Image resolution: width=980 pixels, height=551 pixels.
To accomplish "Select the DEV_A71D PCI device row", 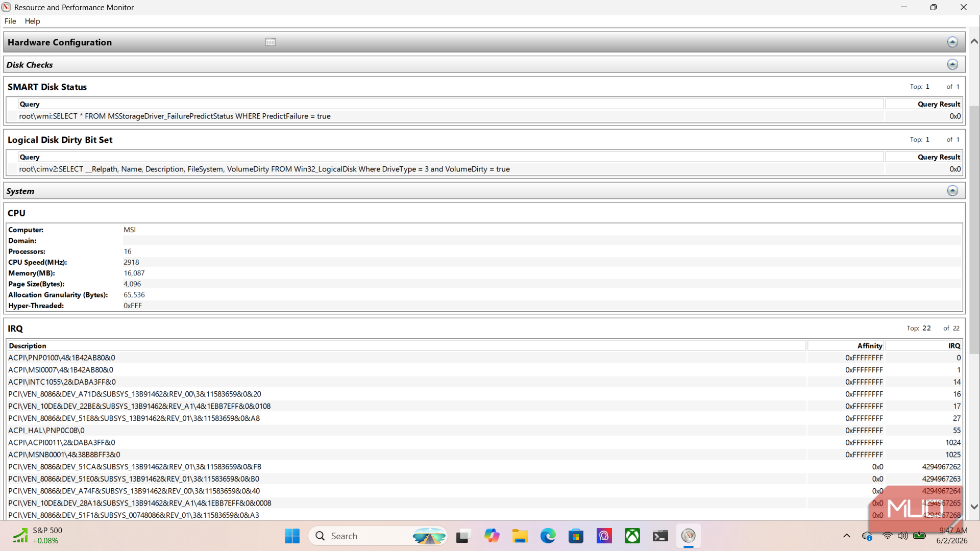I will click(484, 394).
